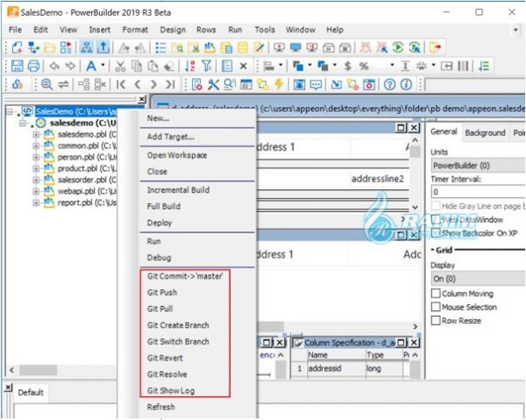Enable the Column Moving checkbox
526x420 pixels.
click(436, 293)
